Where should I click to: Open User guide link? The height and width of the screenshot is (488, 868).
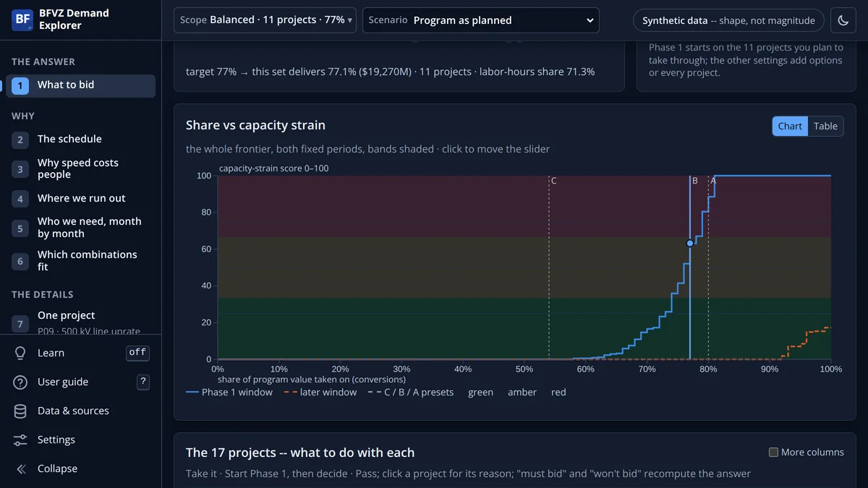[x=63, y=382]
